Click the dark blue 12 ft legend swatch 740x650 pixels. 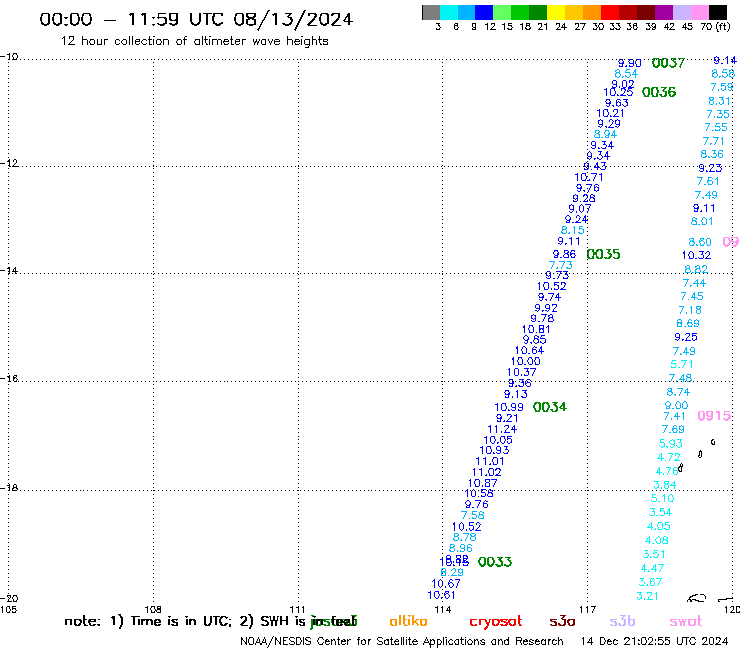(484, 12)
